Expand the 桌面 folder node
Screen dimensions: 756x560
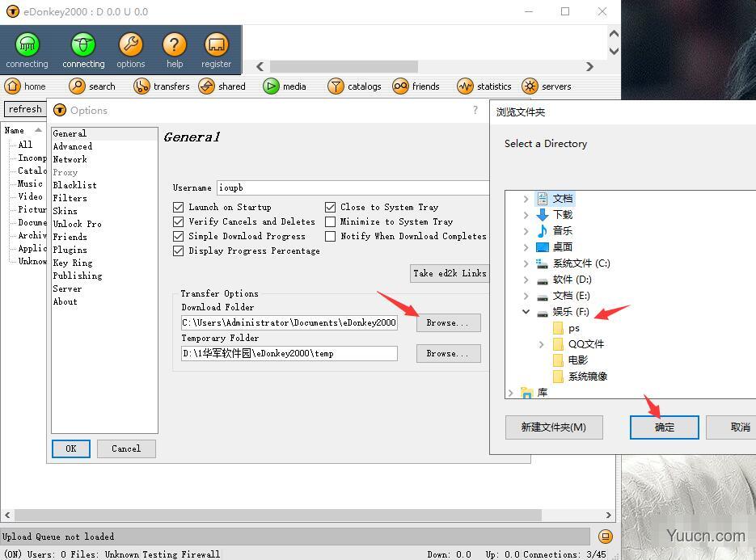point(526,247)
